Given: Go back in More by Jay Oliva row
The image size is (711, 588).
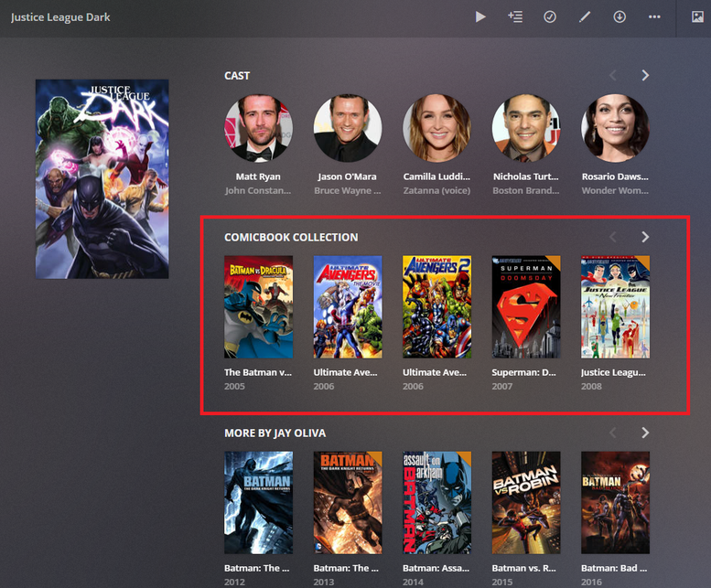Looking at the screenshot, I should [612, 433].
